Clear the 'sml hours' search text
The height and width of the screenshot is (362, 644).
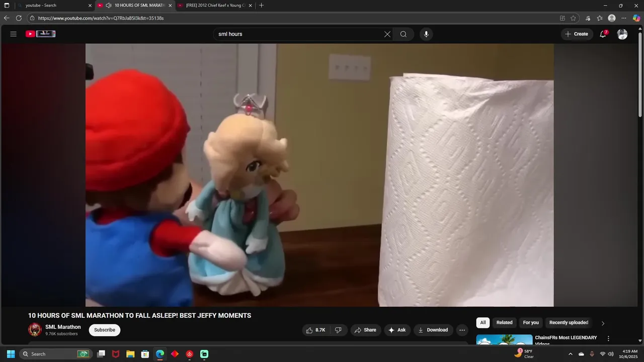click(x=387, y=34)
